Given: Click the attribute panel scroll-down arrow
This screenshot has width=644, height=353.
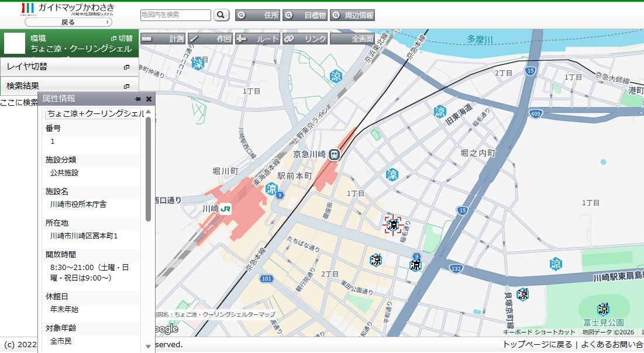Looking at the screenshot, I should tap(148, 347).
